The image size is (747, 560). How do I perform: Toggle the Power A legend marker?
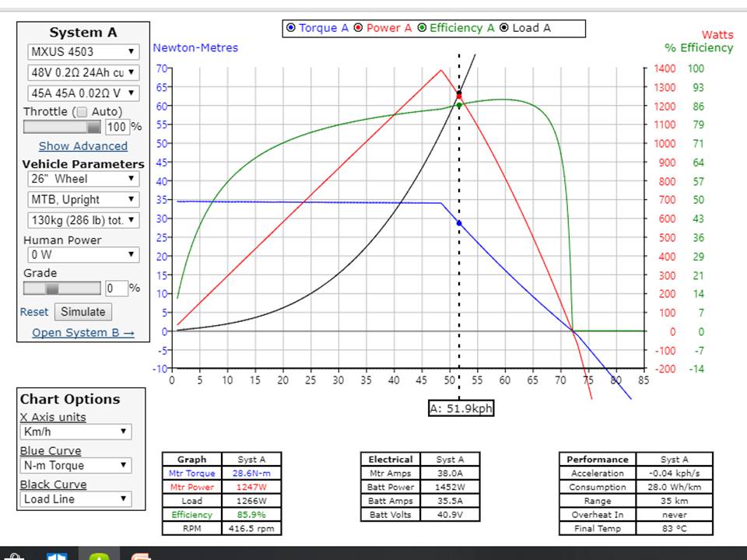coord(359,28)
